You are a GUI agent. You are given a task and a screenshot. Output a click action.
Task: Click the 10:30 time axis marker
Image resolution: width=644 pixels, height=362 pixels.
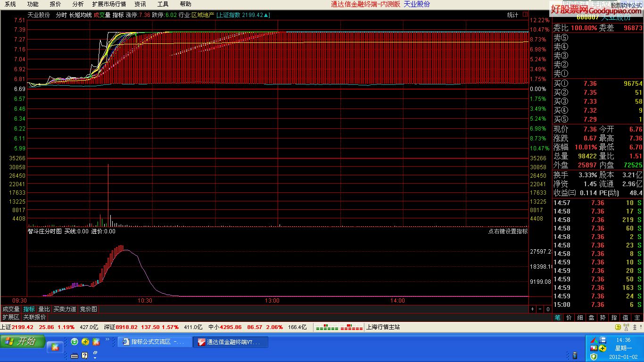pos(145,301)
